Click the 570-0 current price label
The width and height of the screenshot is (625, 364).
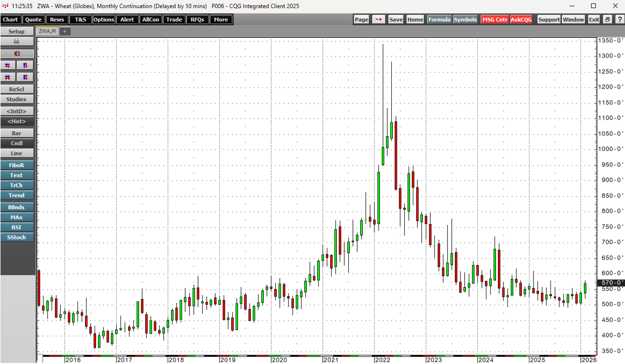click(610, 282)
